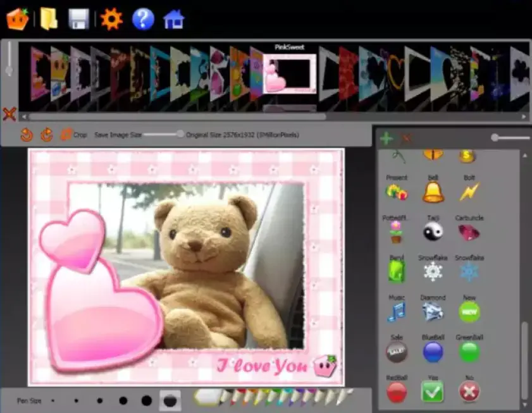Click the save floppy disk icon
The width and height of the screenshot is (532, 413).
79,19
